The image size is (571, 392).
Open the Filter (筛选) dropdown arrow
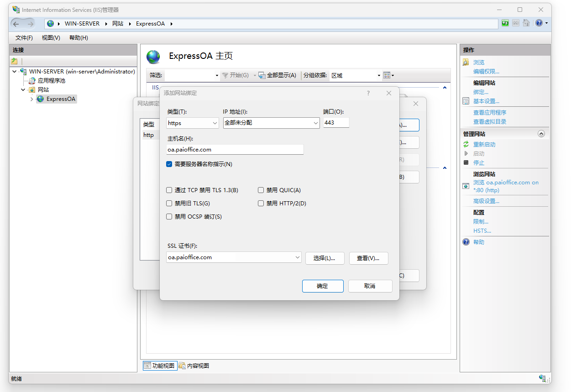[217, 76]
